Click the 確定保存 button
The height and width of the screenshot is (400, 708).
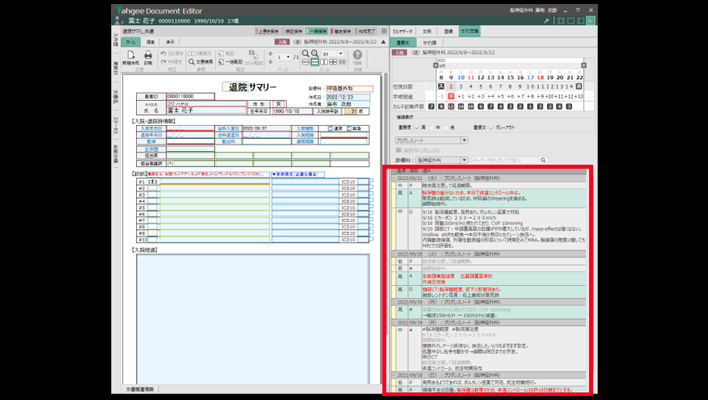coord(341,31)
